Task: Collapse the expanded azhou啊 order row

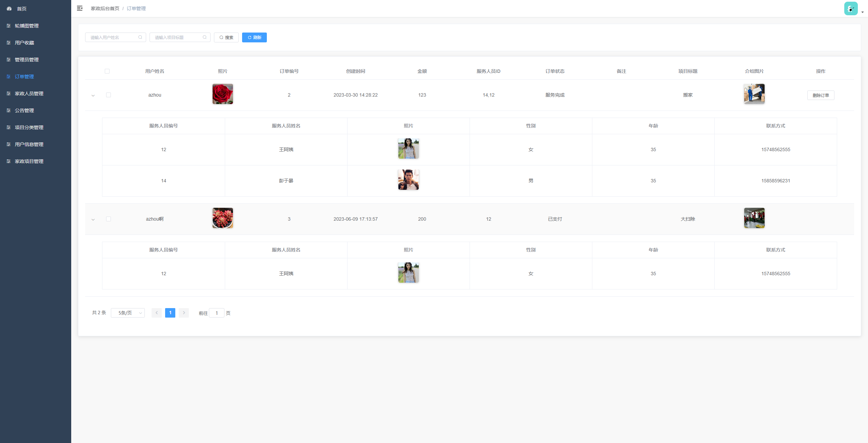Action: click(x=93, y=219)
